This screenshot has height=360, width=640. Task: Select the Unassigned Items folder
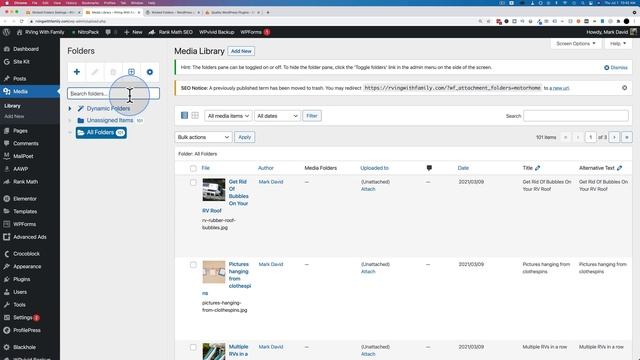[109, 120]
